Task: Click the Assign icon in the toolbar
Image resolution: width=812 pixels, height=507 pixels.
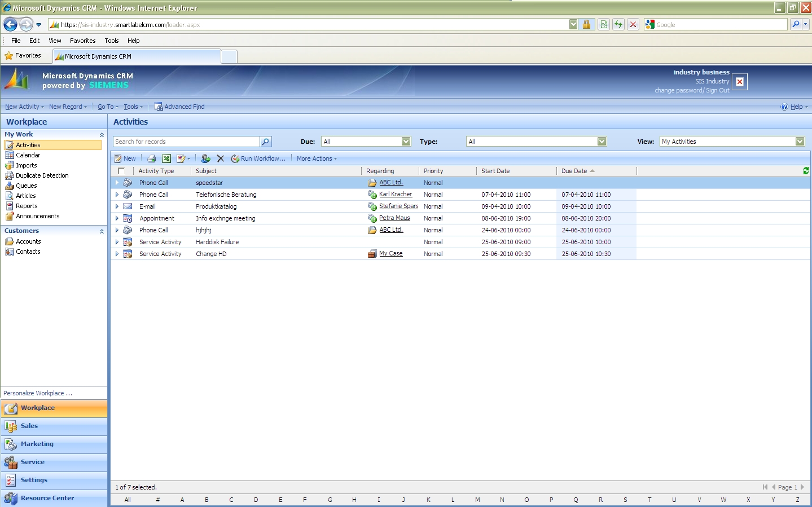Action: [205, 158]
